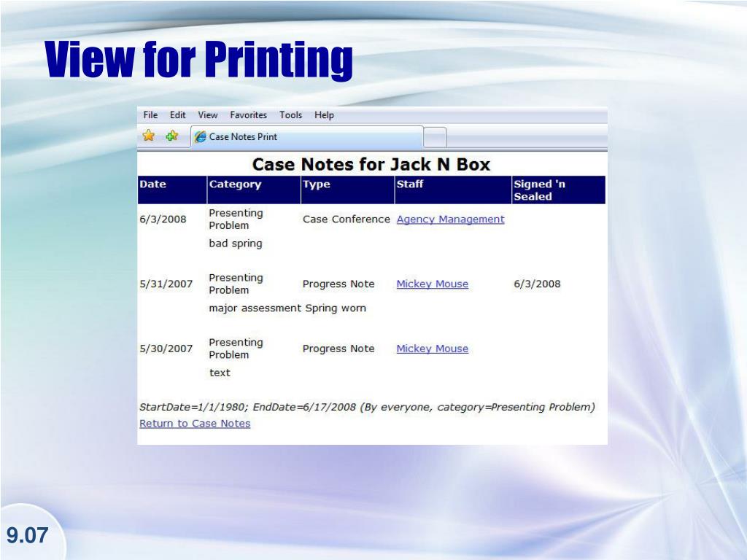Click the Favorites star icon
The image size is (747, 560).
149,136
